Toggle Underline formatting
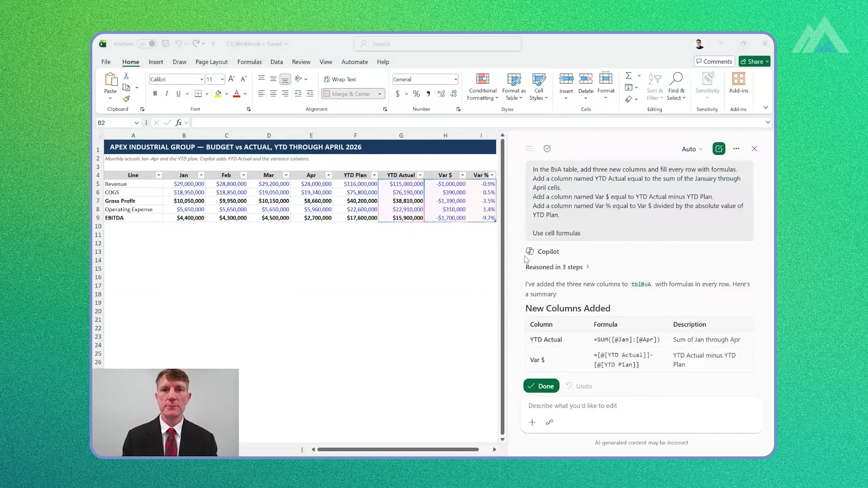Image resolution: width=868 pixels, height=488 pixels. [178, 94]
